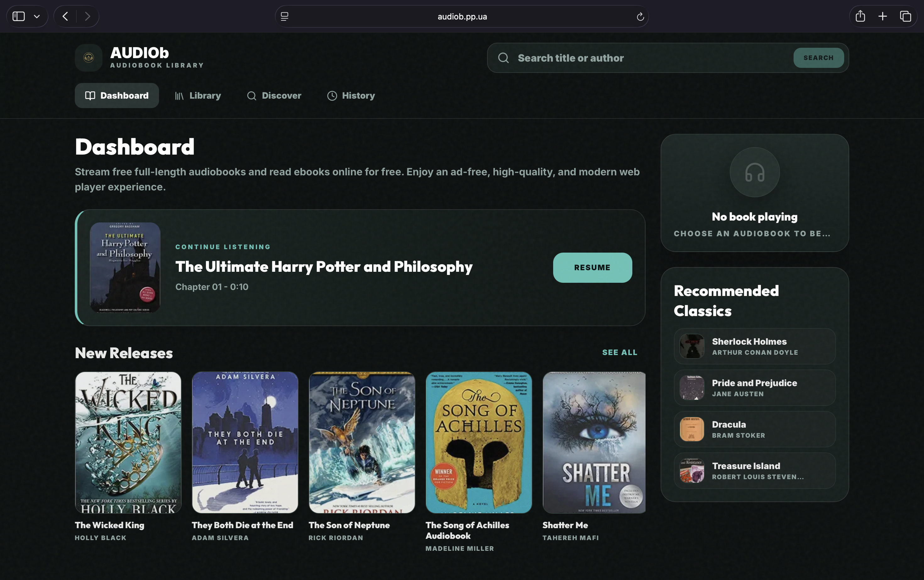Screen dimensions: 924x580
Task: Open The Song of Achilles cover
Action: (x=479, y=442)
